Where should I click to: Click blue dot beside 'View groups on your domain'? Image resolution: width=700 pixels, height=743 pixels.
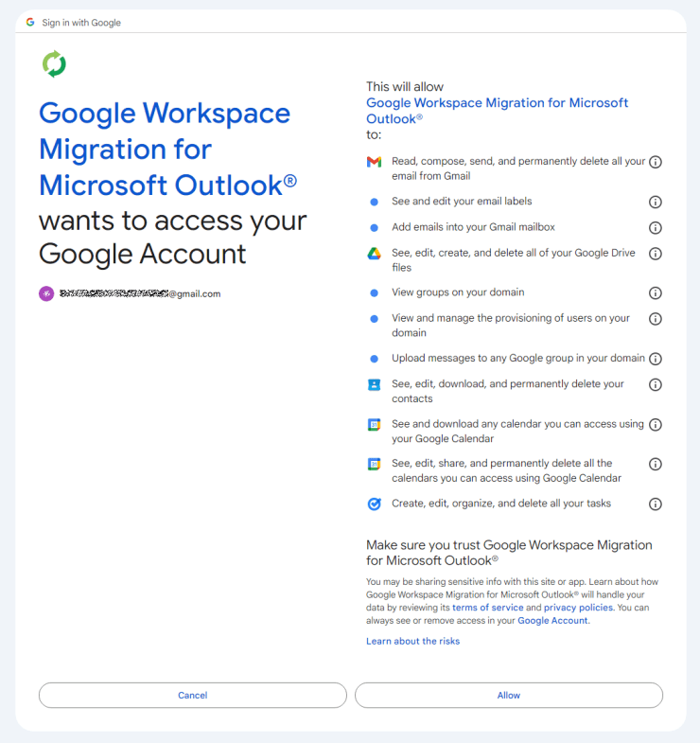375,292
